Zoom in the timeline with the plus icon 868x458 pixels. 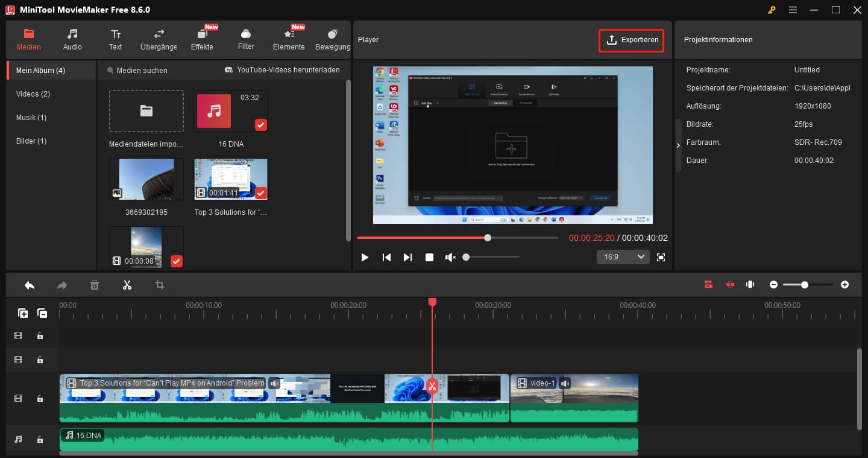pyautogui.click(x=845, y=284)
